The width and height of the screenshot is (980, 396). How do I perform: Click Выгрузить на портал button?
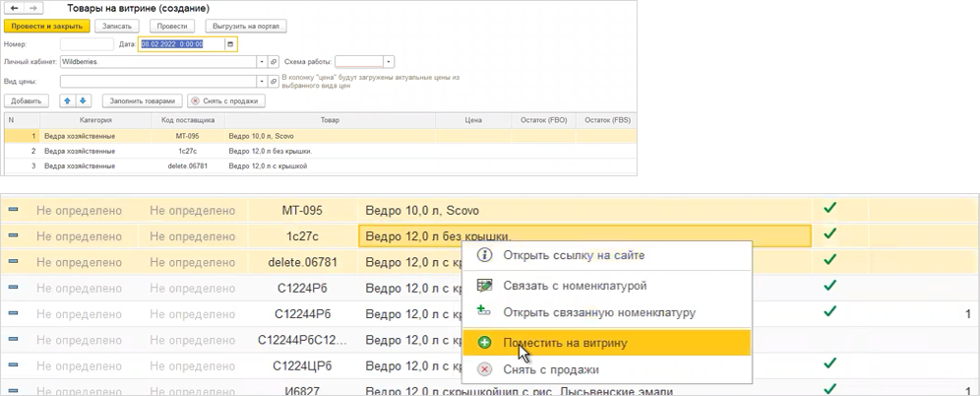(246, 27)
